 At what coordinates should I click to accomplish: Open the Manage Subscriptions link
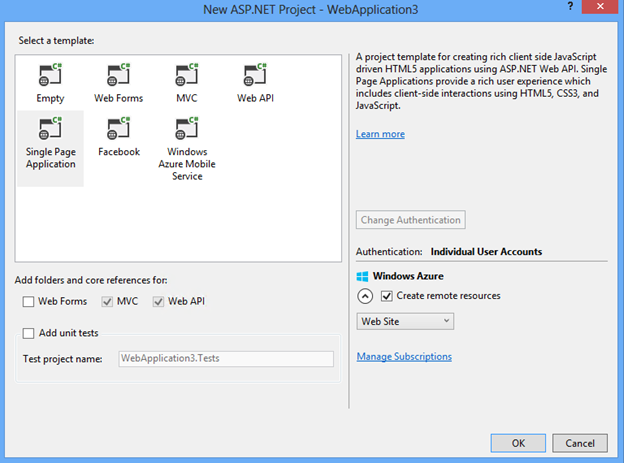[x=404, y=357]
